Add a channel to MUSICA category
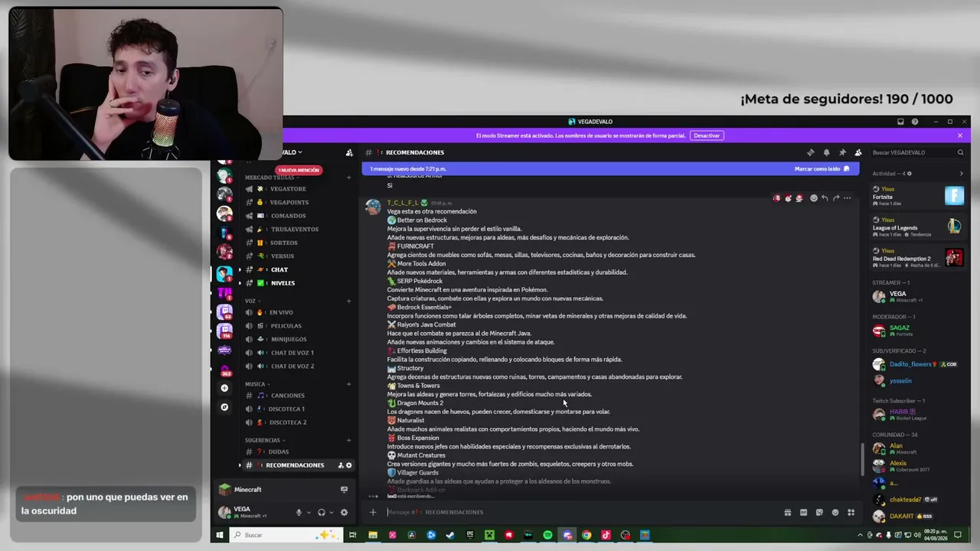The width and height of the screenshot is (980, 551). click(349, 384)
